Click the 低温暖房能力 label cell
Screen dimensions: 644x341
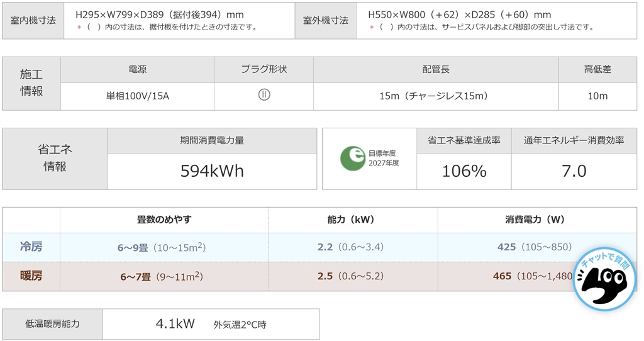(x=53, y=324)
